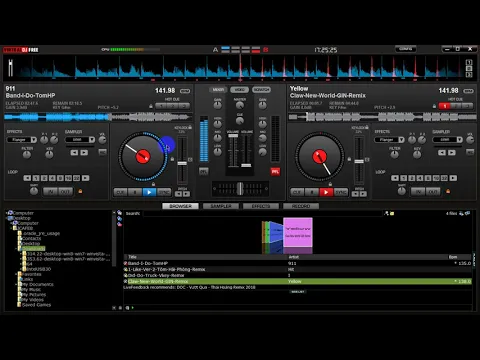Select loop length 4 on left deck

coord(52,178)
